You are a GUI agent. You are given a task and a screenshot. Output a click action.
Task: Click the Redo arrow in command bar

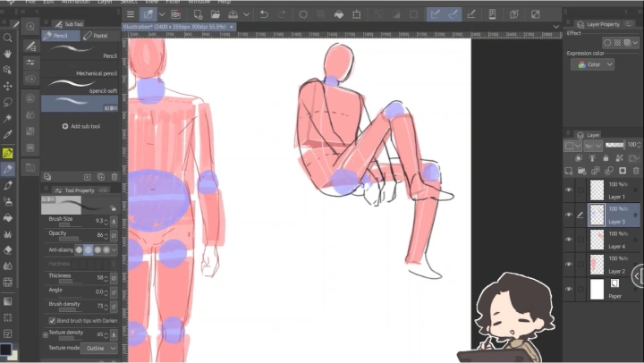click(282, 14)
